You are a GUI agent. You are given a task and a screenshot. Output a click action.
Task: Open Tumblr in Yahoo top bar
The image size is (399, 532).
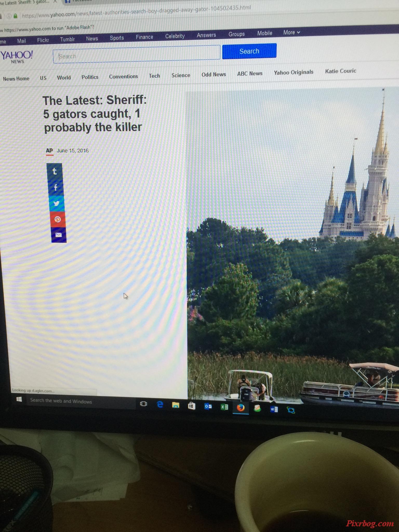point(67,39)
